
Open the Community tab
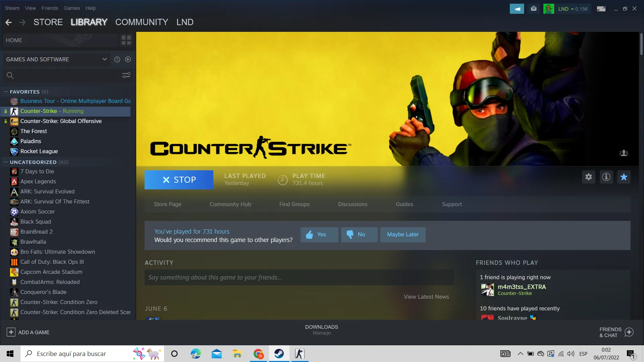pos(142,22)
